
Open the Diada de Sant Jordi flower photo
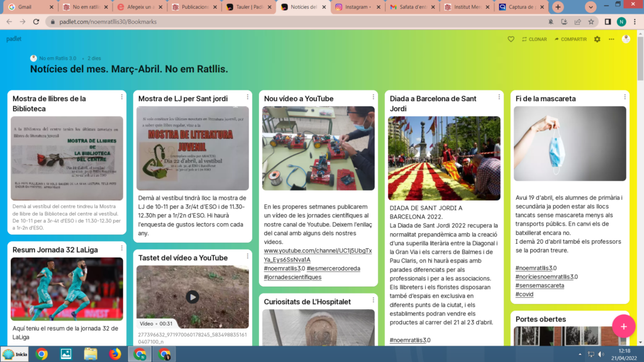tap(444, 158)
